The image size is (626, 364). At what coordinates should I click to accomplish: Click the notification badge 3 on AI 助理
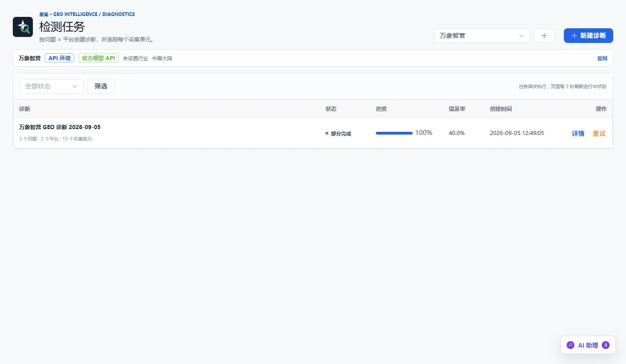pyautogui.click(x=605, y=345)
